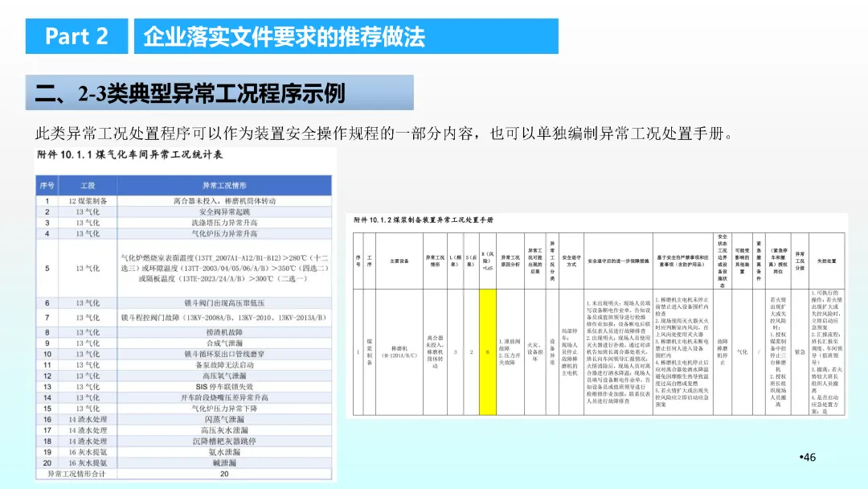The width and height of the screenshot is (868, 489).
Task: Click the '工段' column header
Action: tap(88, 186)
